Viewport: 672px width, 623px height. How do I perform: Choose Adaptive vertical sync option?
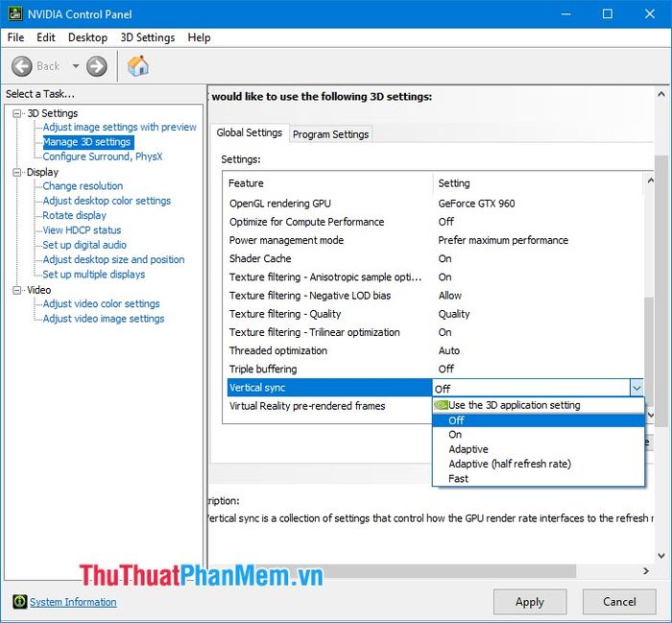[x=539, y=449]
